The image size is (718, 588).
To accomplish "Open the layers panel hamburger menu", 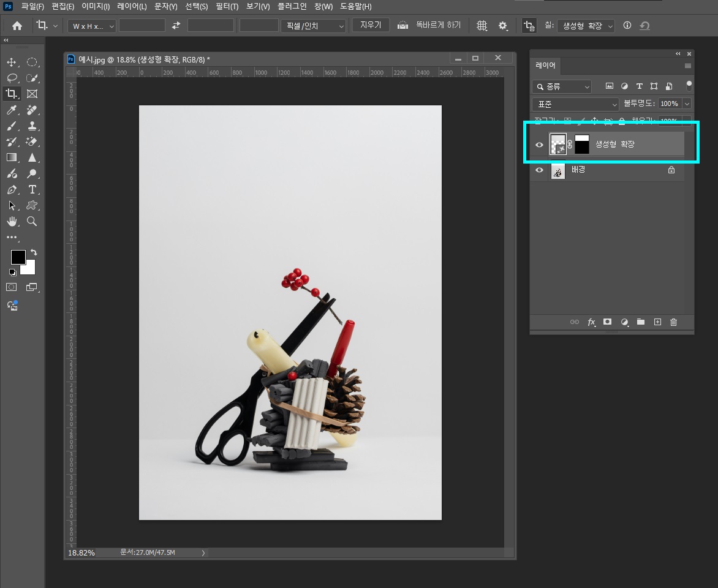I will point(688,66).
